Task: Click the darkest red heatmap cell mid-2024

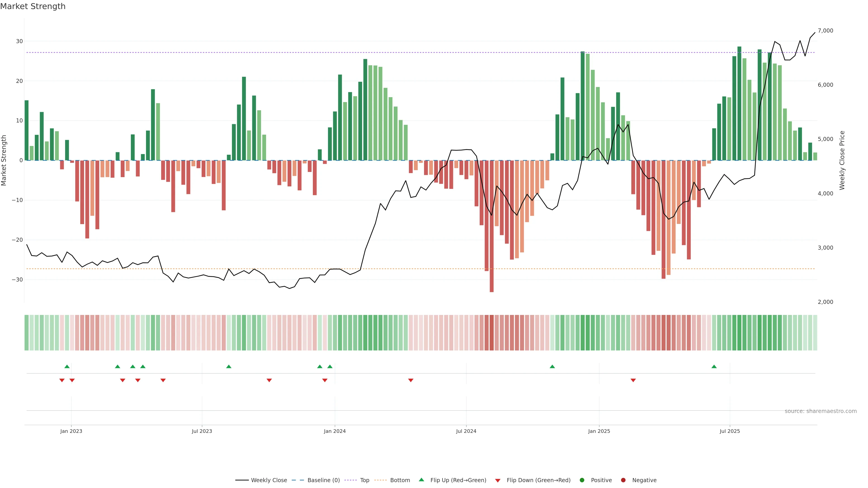Action: (492, 333)
